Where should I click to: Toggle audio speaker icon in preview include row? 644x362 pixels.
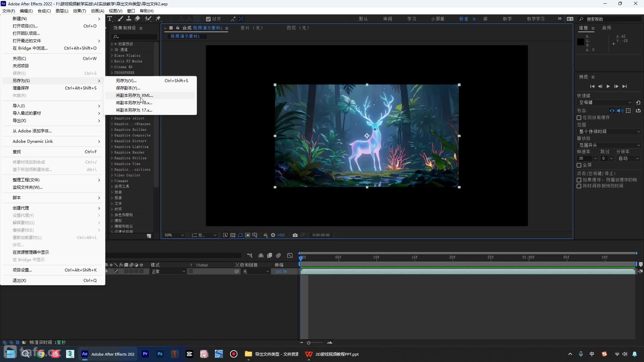(620, 111)
